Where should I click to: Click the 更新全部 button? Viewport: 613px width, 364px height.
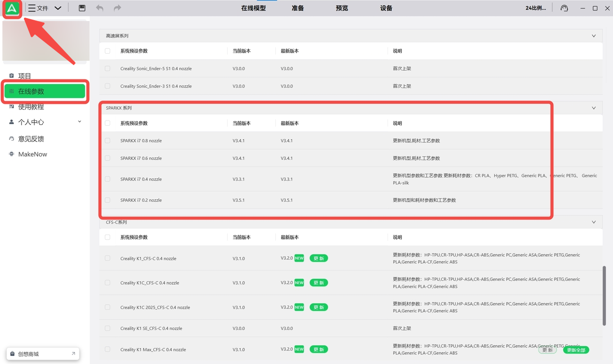coord(576,350)
